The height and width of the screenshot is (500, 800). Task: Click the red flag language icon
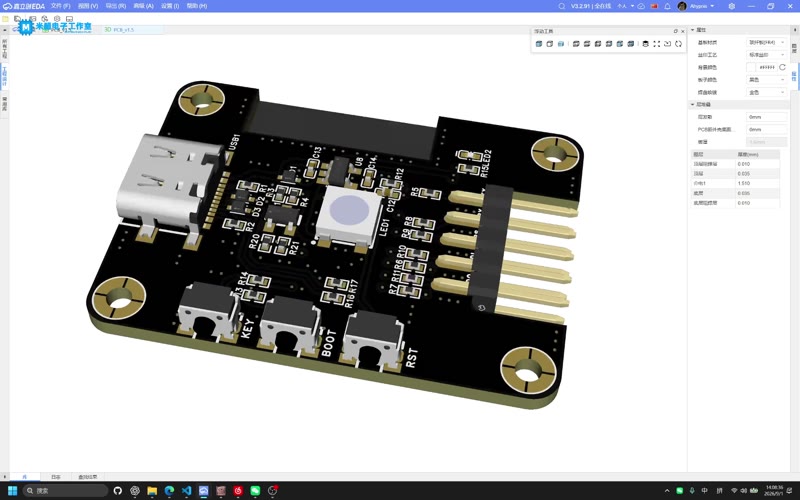[x=654, y=6]
